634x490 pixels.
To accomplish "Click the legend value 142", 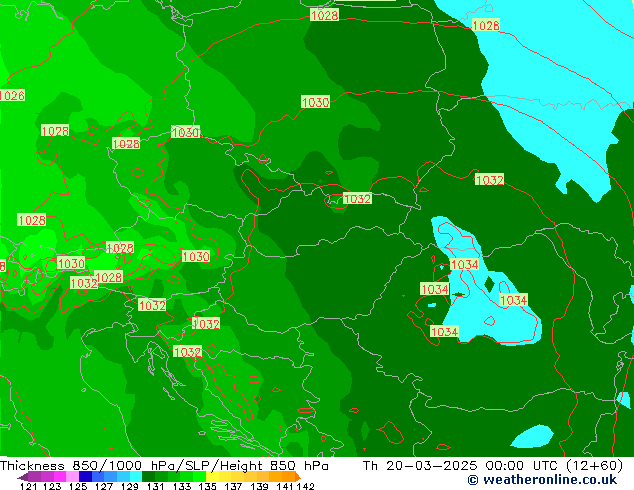I will 306,486.
